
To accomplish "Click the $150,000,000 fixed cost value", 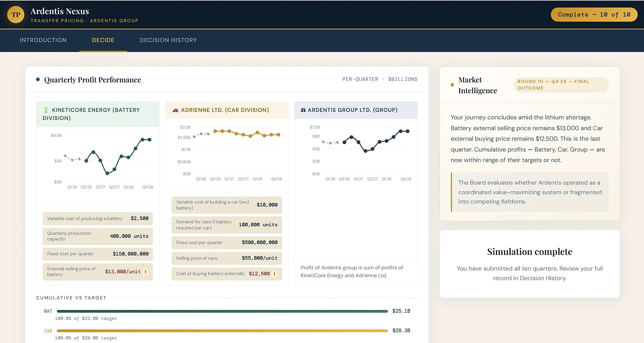I will 131,254.
